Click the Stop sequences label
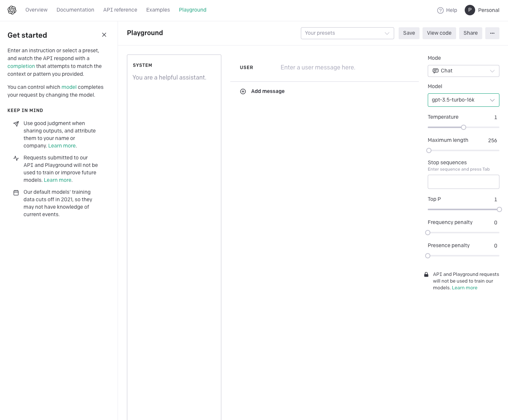 (447, 162)
